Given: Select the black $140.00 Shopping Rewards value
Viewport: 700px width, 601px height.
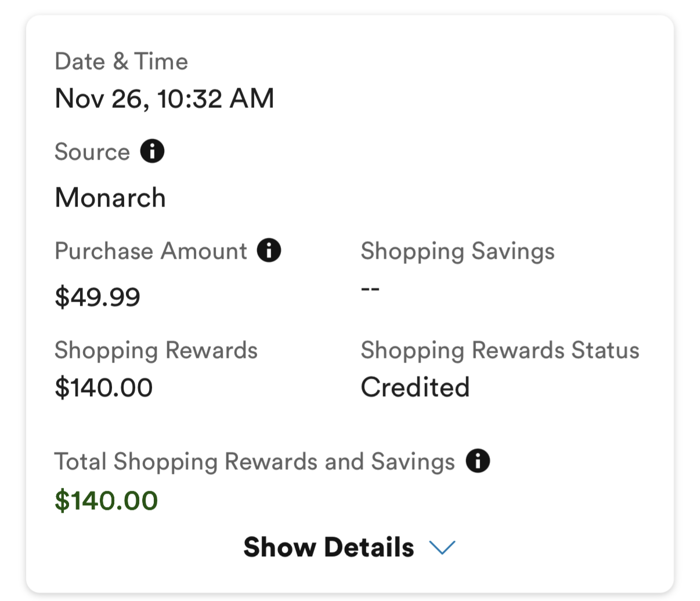Looking at the screenshot, I should 104,388.
